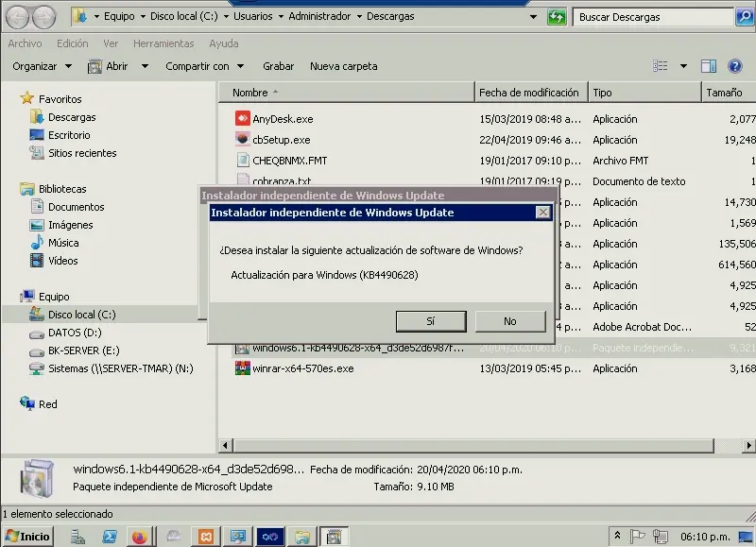Expand Disco local (C:) breadcrumb arrow
The image size is (756, 547).
[226, 16]
